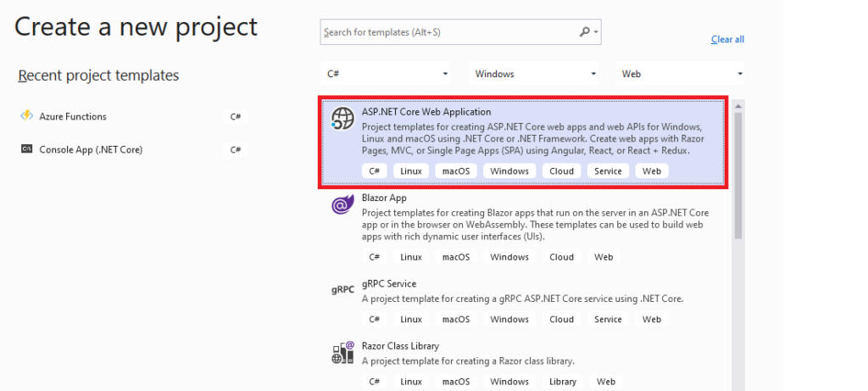Click the gRPC Service icon

coord(342,290)
